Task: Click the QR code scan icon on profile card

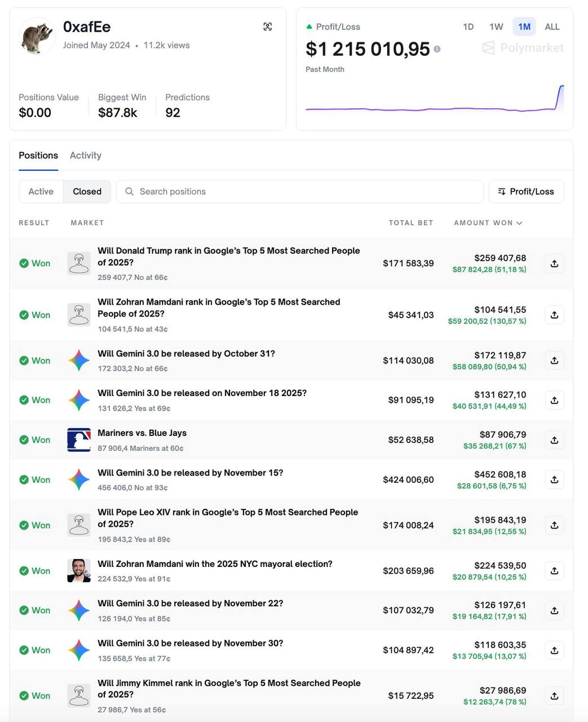Action: coord(268,27)
